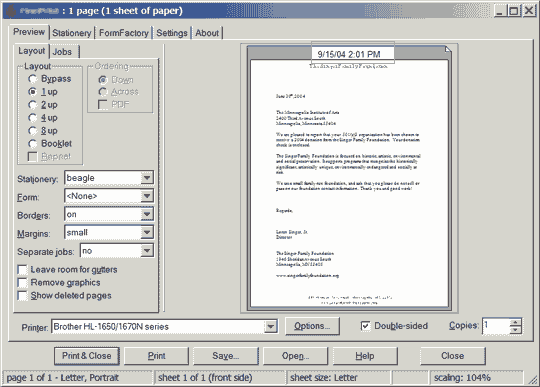Click the page preview thumbnail

click(x=349, y=178)
